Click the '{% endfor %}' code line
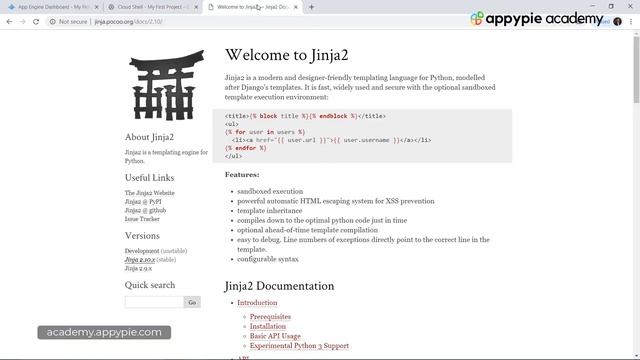The height and width of the screenshot is (360, 640). (x=246, y=148)
